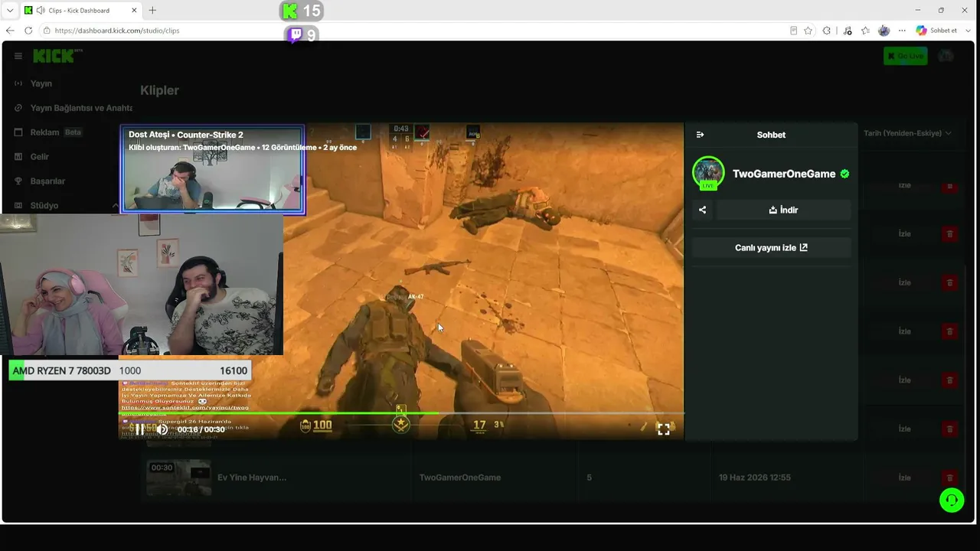Open the browser Extensions puzzle icon
Viewport: 980px width, 551px height.
(x=827, y=31)
